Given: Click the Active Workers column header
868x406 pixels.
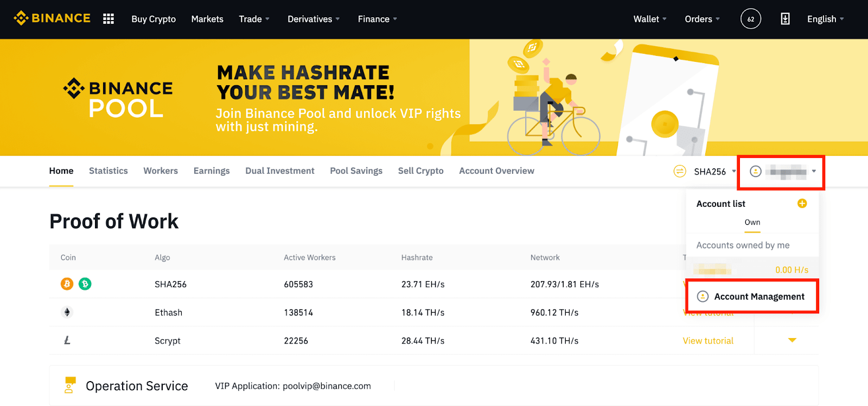Looking at the screenshot, I should 310,257.
